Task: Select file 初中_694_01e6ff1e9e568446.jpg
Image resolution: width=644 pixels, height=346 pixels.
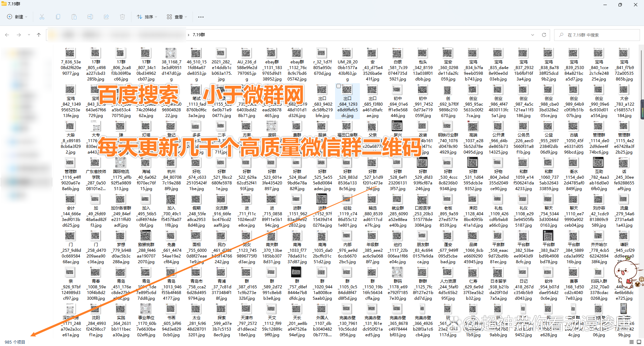Action: [398, 101]
